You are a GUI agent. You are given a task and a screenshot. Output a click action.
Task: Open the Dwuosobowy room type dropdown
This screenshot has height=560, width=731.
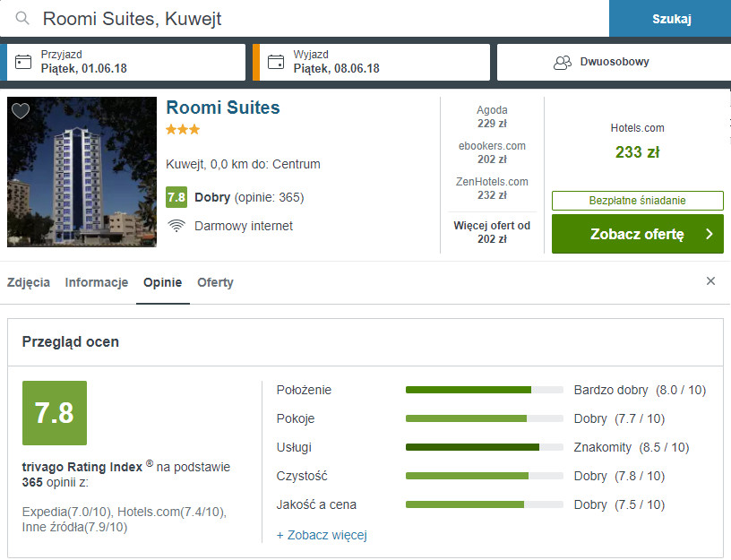point(613,62)
